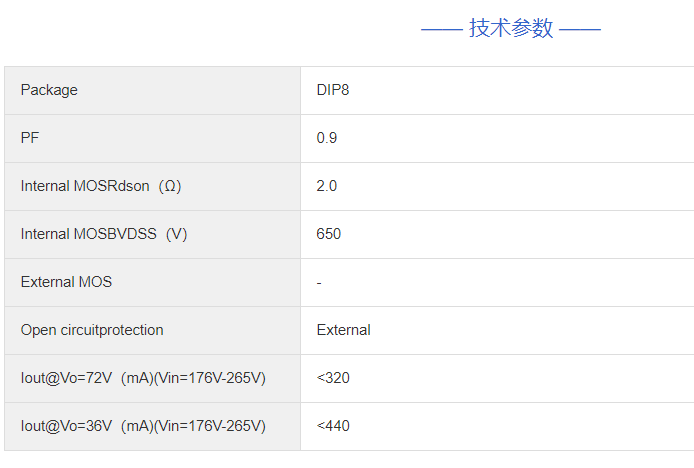694x468 pixels.
Task: Click the dash line left of 技术参数
Action: point(442,29)
